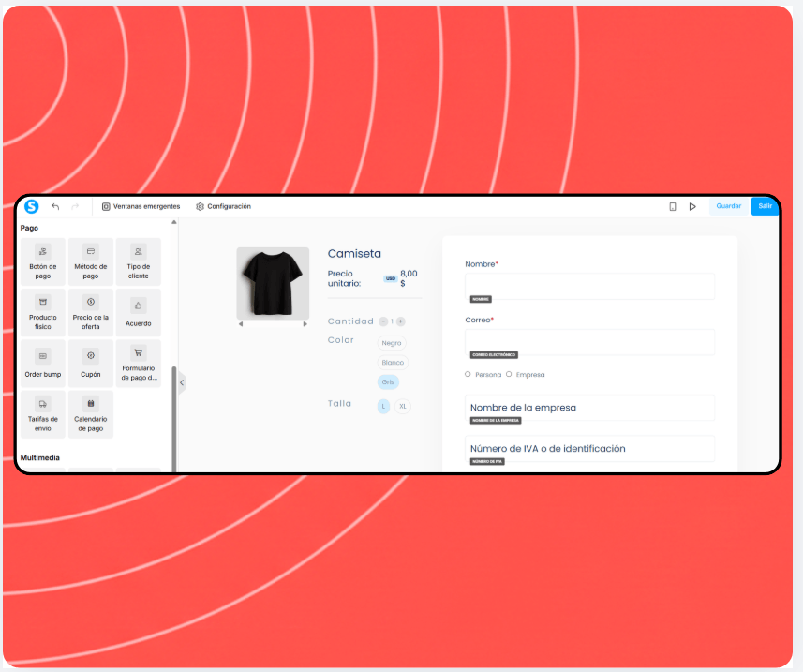The height and width of the screenshot is (672, 803).
Task: Select the Producto físico element
Action: [x=43, y=312]
